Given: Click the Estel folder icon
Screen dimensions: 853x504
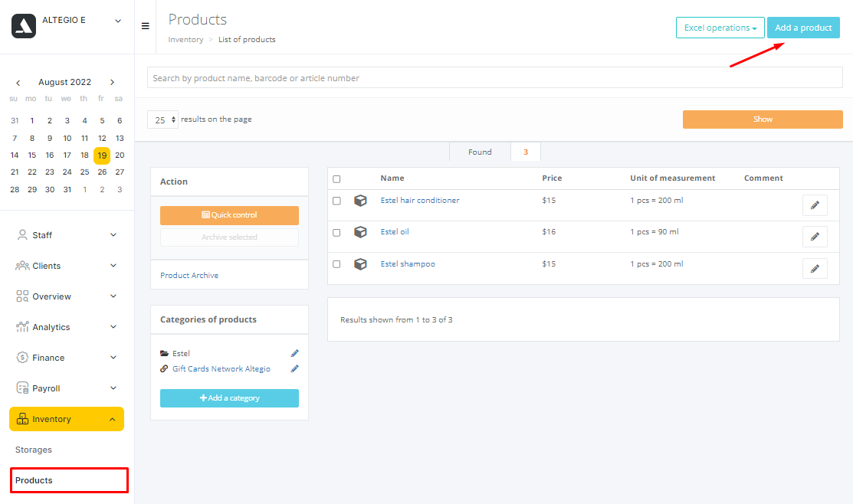Looking at the screenshot, I should [164, 353].
